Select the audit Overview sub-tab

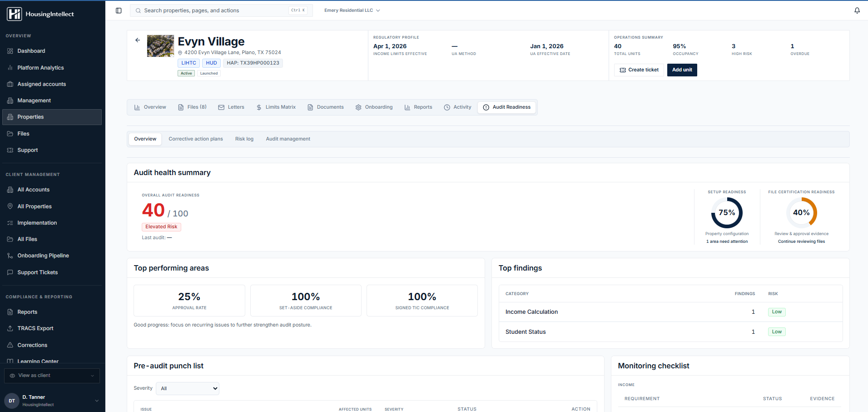(145, 139)
